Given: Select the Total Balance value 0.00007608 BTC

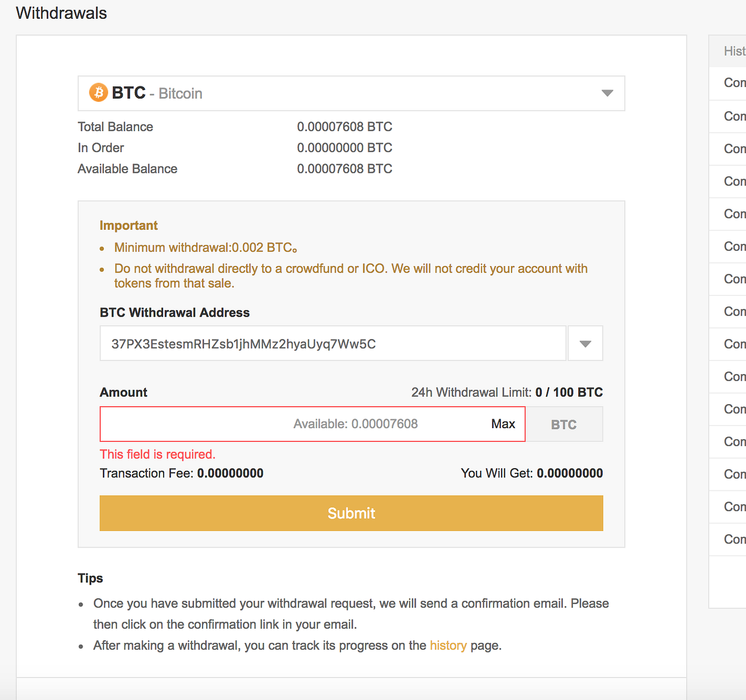Looking at the screenshot, I should tap(344, 127).
